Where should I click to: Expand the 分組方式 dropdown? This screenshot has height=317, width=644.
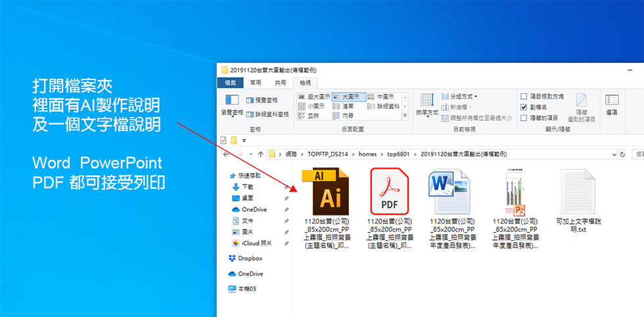pos(459,96)
